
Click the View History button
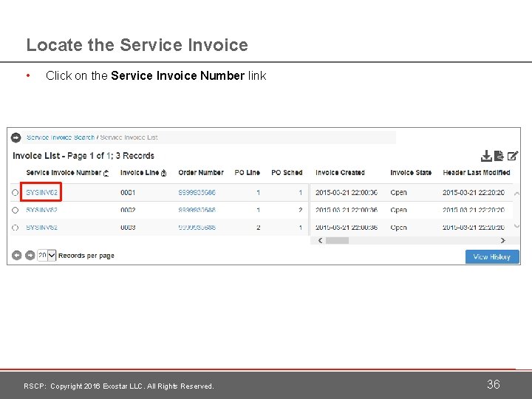click(492, 257)
